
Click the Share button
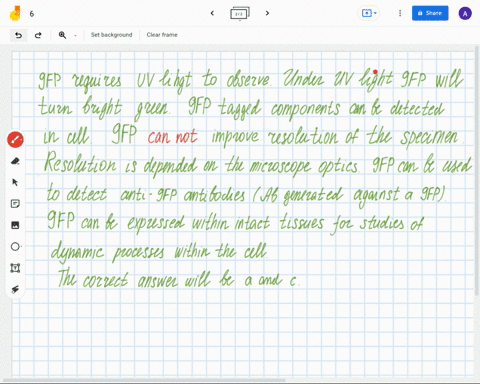click(430, 13)
